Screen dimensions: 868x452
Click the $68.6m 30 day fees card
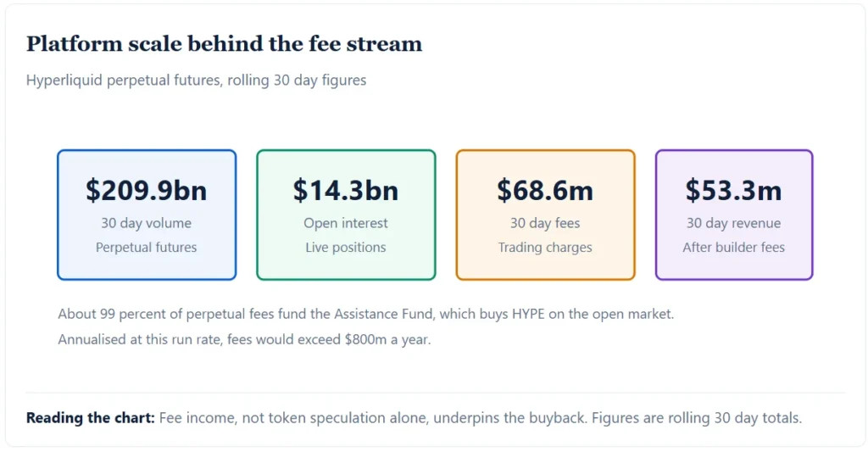pos(545,215)
